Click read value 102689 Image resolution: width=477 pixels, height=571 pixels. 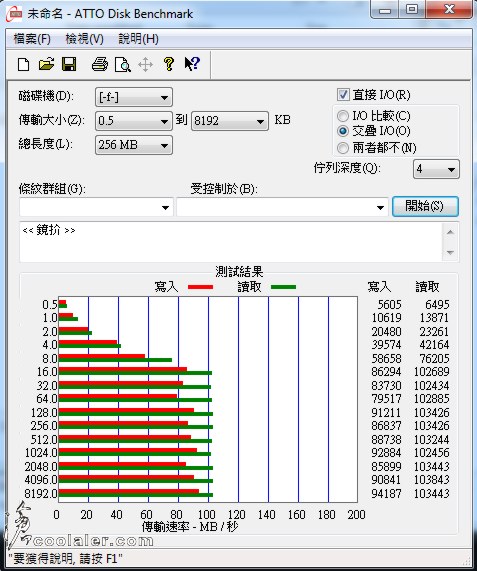pyautogui.click(x=431, y=372)
